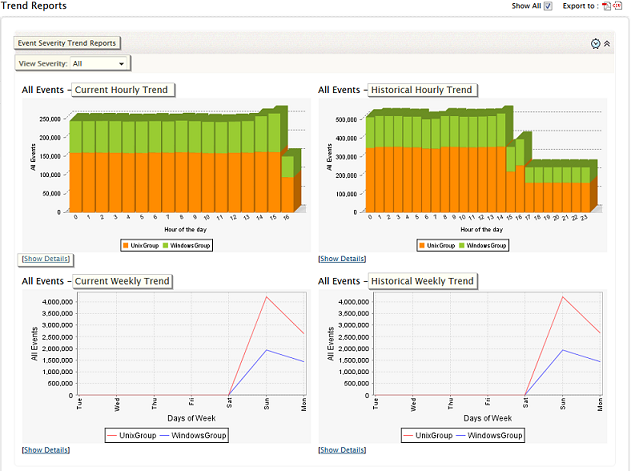Show Details under Historical Weekly Trend
The width and height of the screenshot is (631, 471).
[x=342, y=450]
